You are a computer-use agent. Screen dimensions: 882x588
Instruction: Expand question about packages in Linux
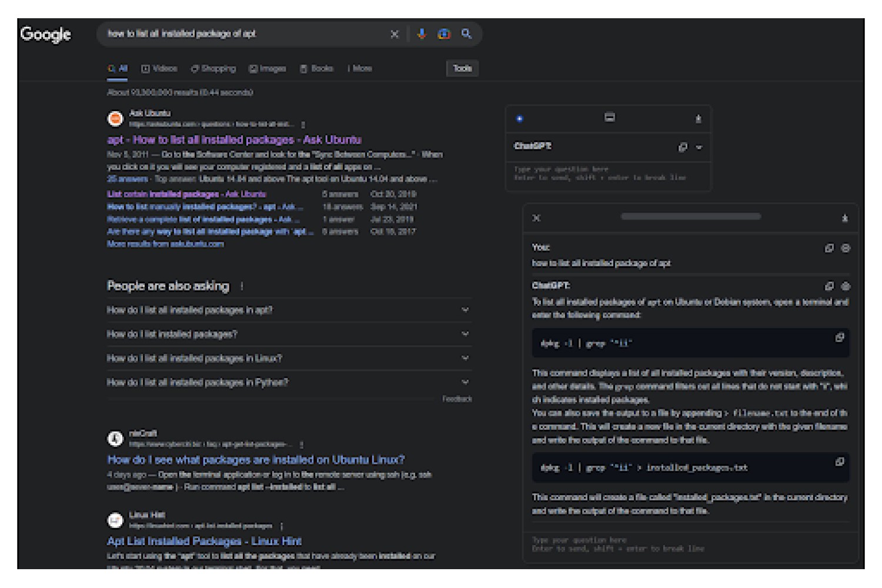[289, 358]
